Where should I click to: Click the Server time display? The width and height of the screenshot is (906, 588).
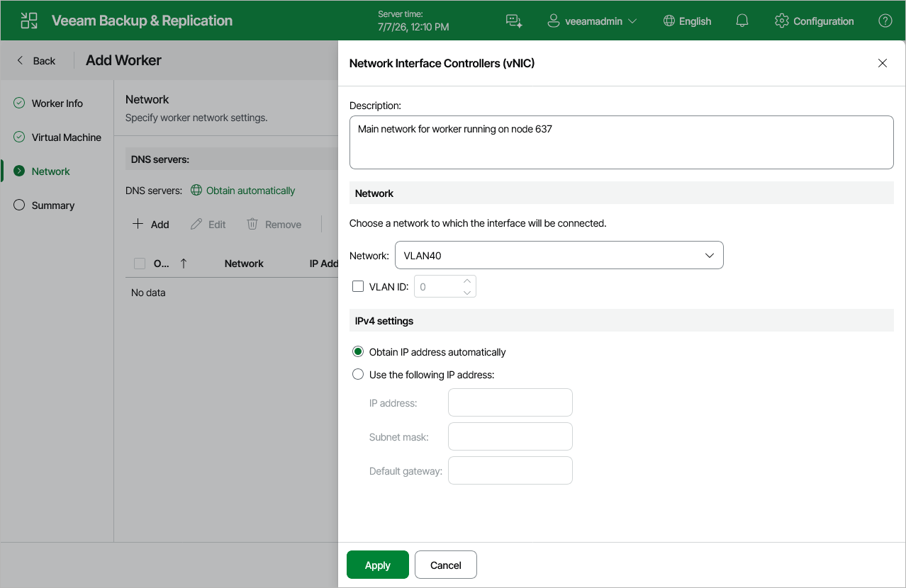[x=413, y=21]
